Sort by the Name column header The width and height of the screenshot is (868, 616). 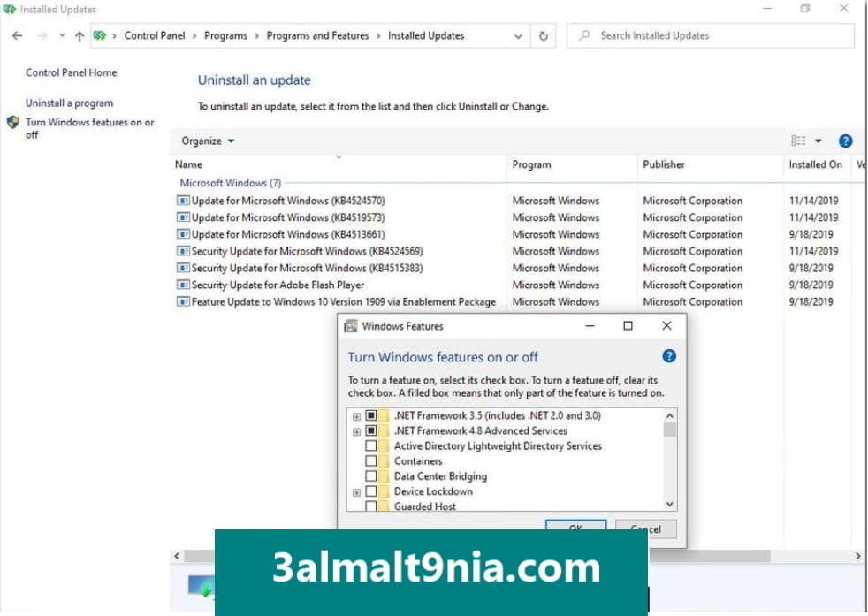coord(339,164)
